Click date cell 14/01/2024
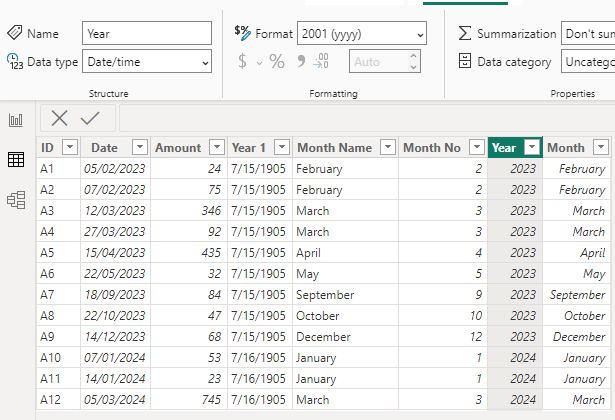 coord(115,378)
